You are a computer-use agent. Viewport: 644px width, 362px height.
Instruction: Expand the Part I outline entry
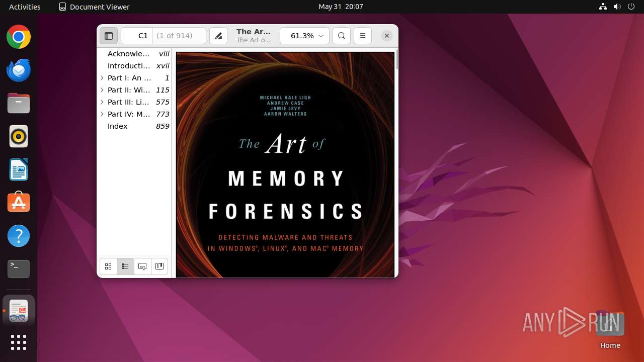(x=102, y=78)
